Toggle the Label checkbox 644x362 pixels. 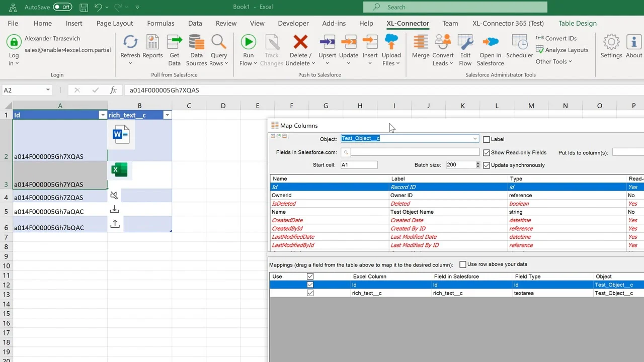click(487, 139)
